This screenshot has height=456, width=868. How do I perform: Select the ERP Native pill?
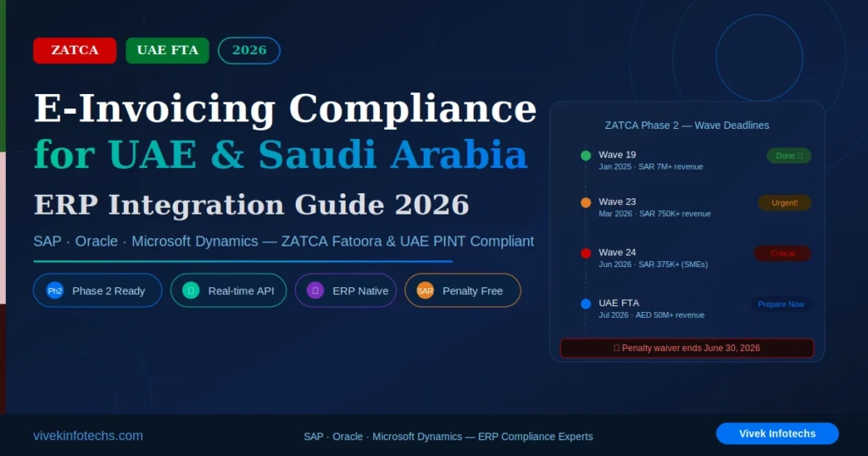[x=346, y=291]
